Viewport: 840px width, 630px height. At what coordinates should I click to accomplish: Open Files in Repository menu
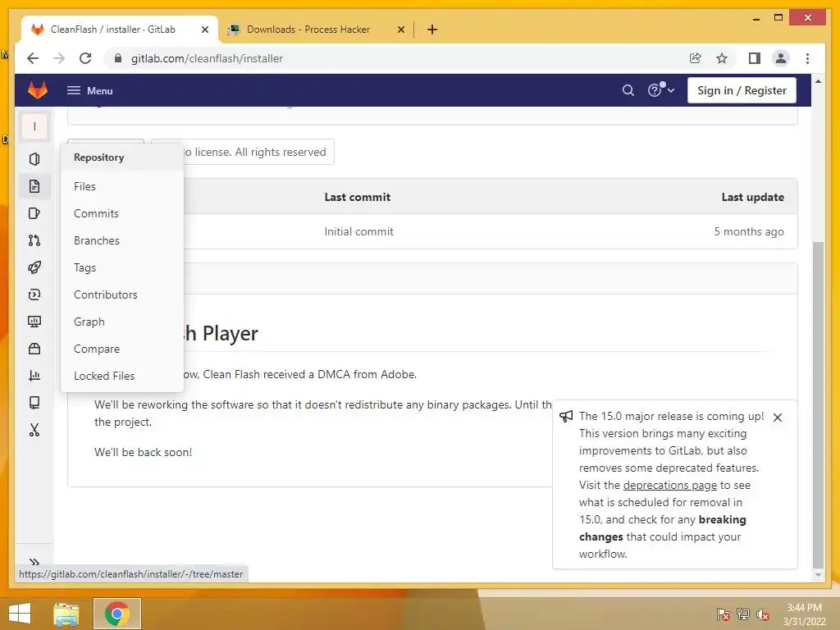(84, 186)
